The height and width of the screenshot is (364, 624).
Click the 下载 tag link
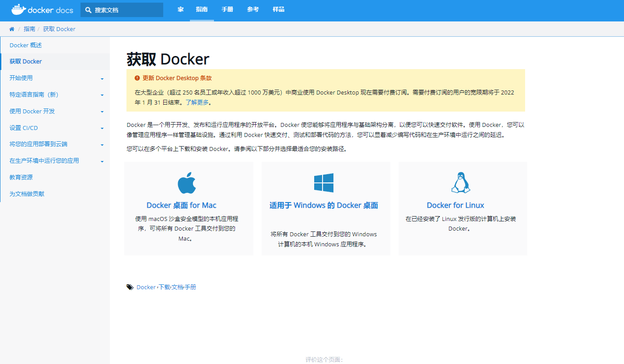click(x=164, y=287)
